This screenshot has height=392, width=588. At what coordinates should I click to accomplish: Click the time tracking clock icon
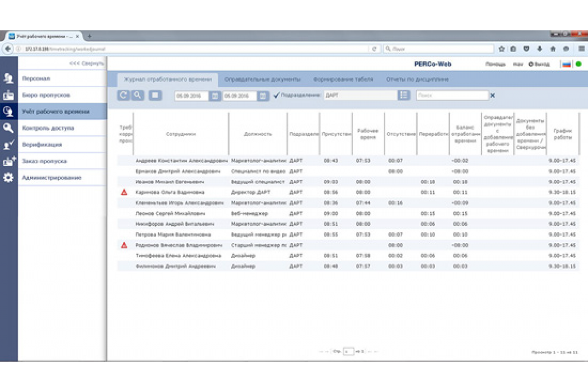point(8,112)
